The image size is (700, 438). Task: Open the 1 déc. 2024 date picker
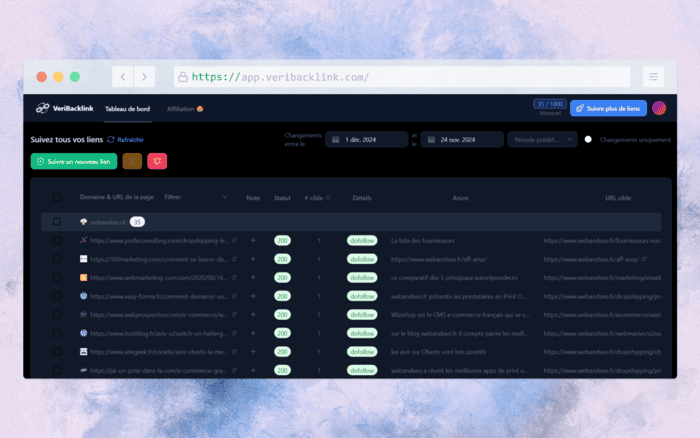tap(367, 140)
